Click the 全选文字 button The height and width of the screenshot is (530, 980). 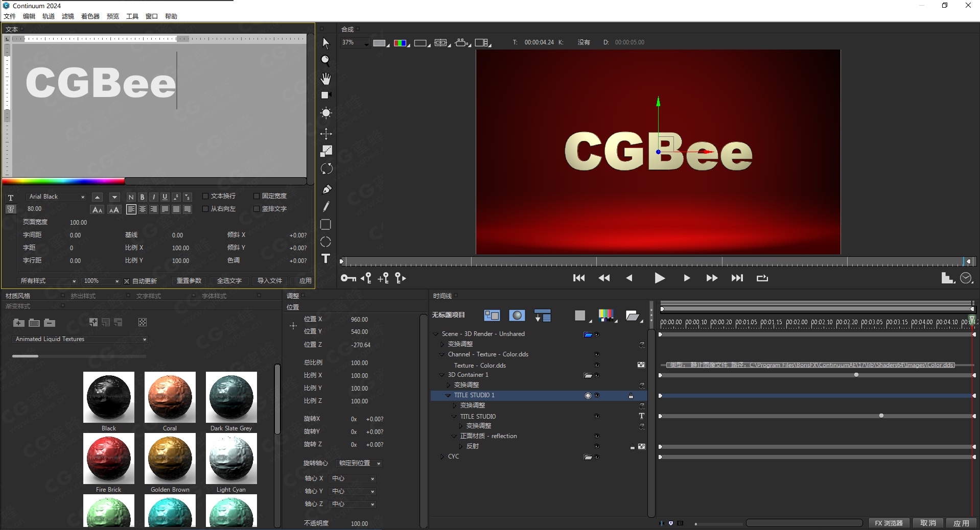click(229, 281)
